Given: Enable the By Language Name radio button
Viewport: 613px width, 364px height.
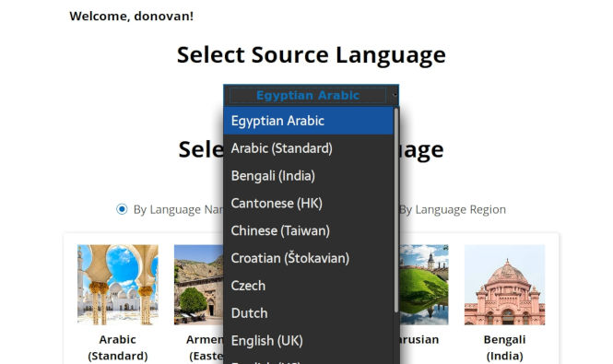Looking at the screenshot, I should pyautogui.click(x=122, y=209).
